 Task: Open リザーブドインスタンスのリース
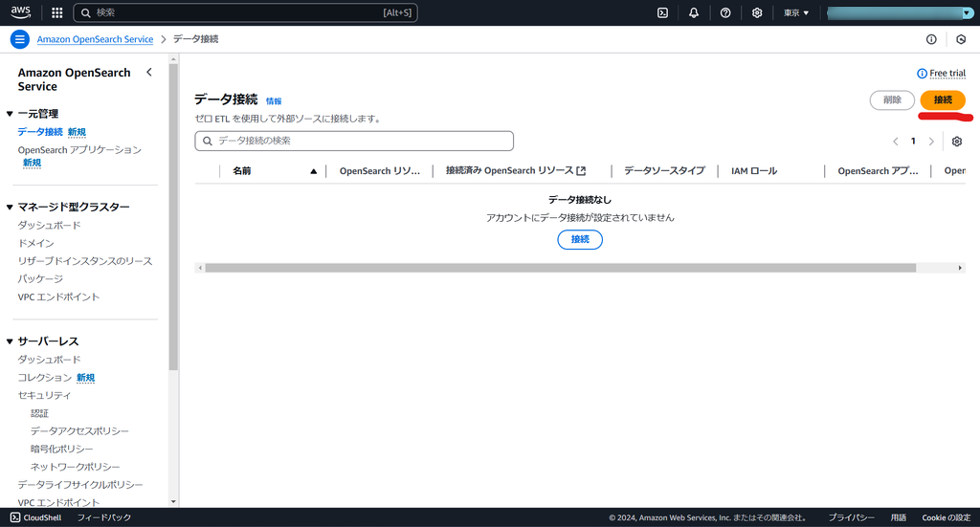pos(85,261)
